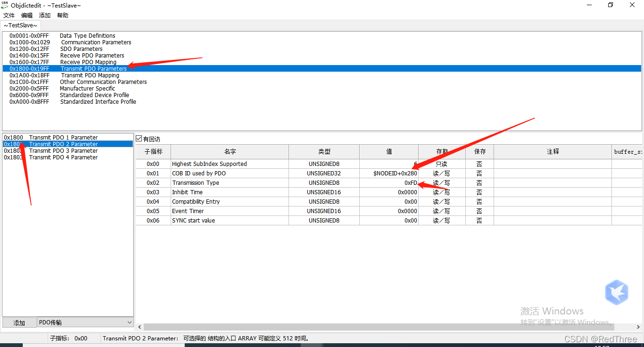Click UNSIGNED16 type cell for Inhibit Time
The height and width of the screenshot is (347, 644).
click(324, 192)
